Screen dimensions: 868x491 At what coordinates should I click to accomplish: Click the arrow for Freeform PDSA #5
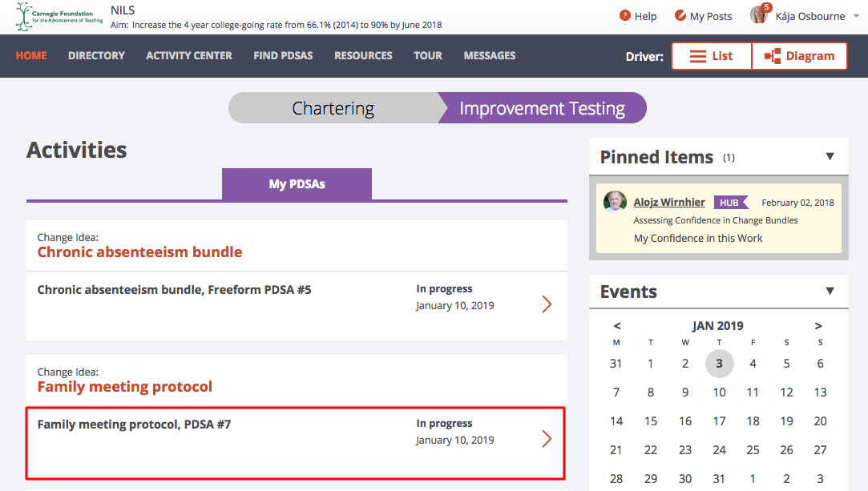547,304
